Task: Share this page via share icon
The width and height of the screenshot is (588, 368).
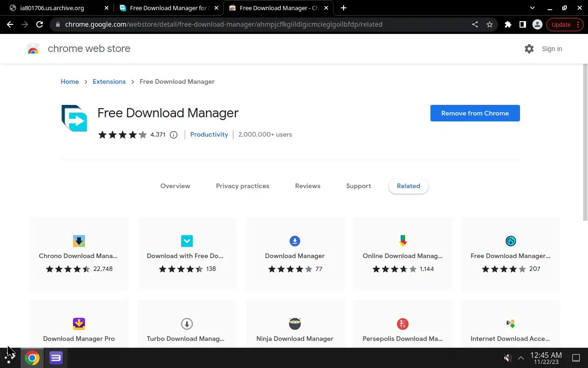Action: click(475, 24)
